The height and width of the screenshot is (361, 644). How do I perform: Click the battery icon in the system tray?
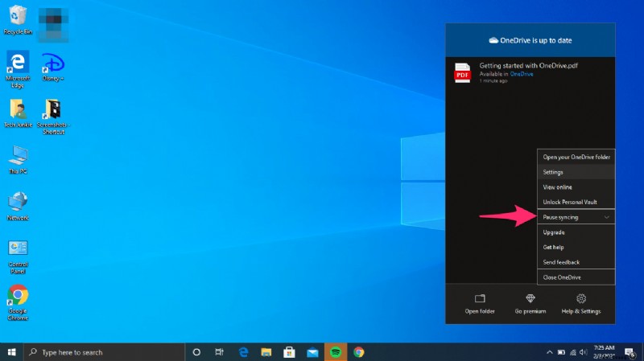(561, 352)
